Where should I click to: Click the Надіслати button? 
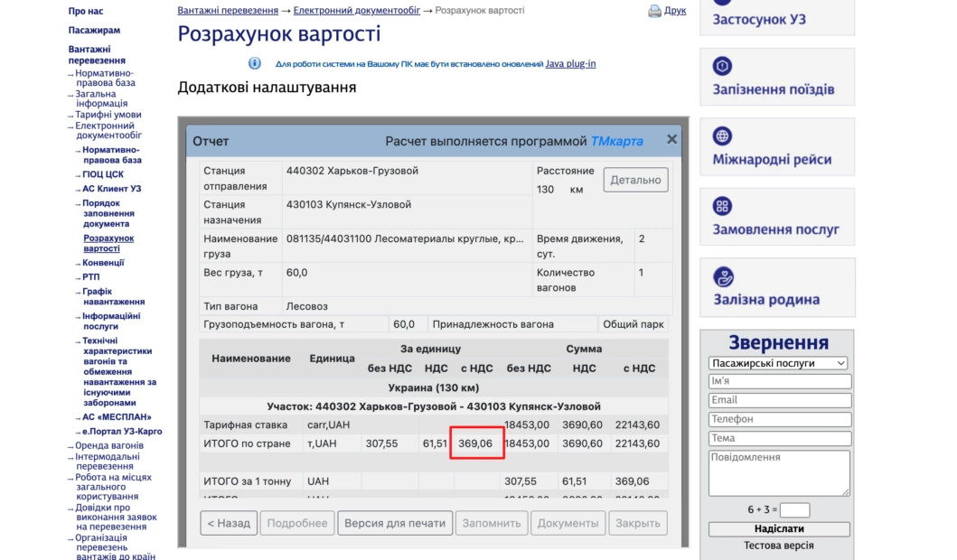pos(779,529)
